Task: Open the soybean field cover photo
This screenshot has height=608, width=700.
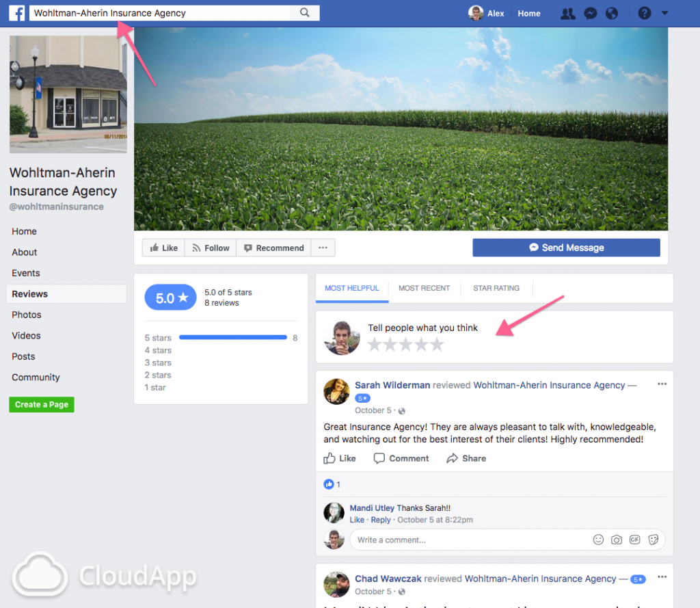Action: pyautogui.click(x=401, y=129)
